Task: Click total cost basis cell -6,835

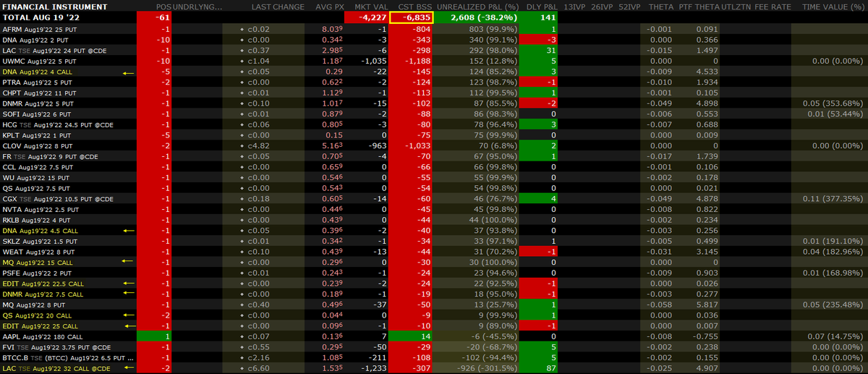Action: [412, 17]
